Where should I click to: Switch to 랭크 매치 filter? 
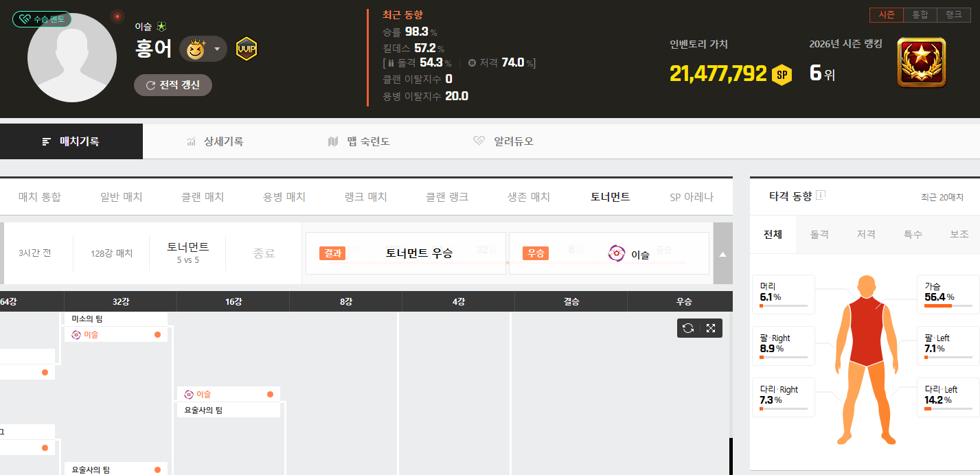click(365, 197)
